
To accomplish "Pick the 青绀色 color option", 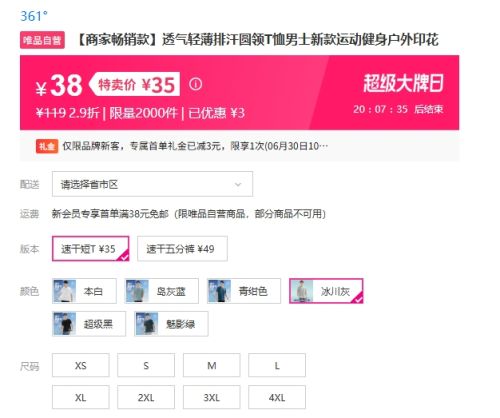I will (244, 291).
